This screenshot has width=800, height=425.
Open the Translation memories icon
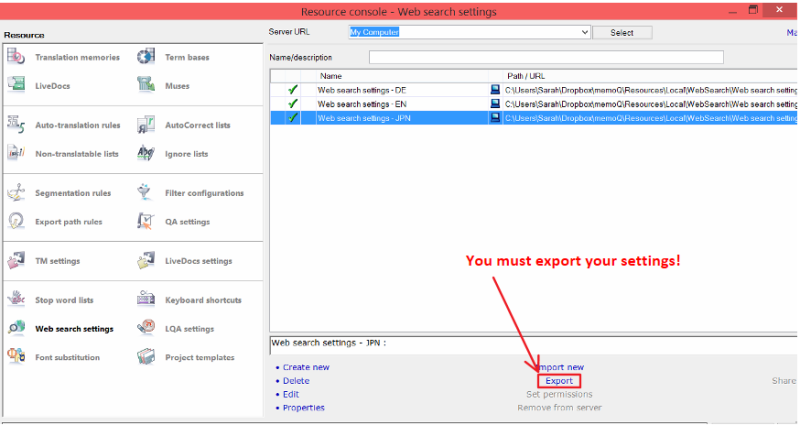pos(16,57)
